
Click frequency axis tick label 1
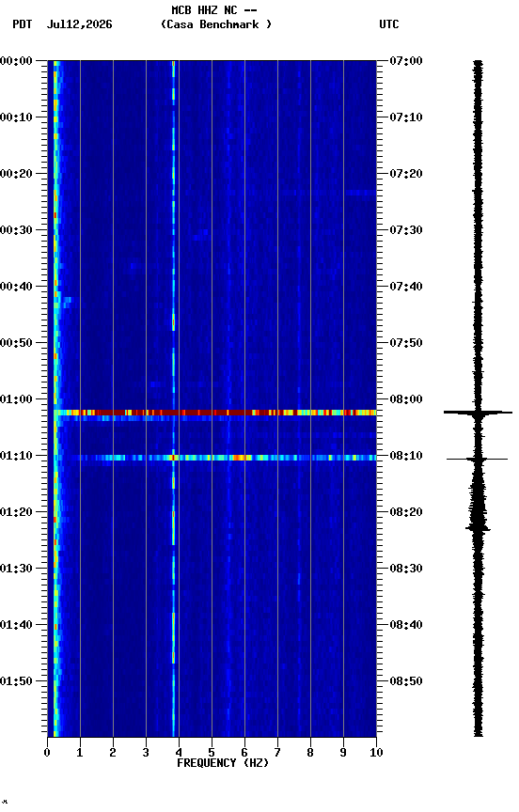click(80, 753)
